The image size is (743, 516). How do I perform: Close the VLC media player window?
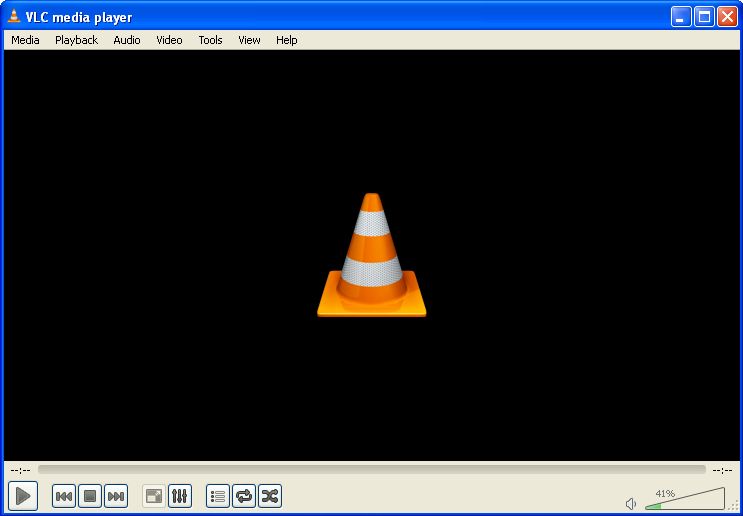pyautogui.click(x=727, y=17)
